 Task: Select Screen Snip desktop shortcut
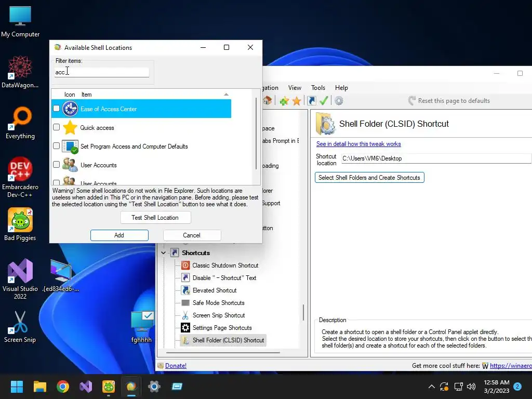(x=20, y=327)
